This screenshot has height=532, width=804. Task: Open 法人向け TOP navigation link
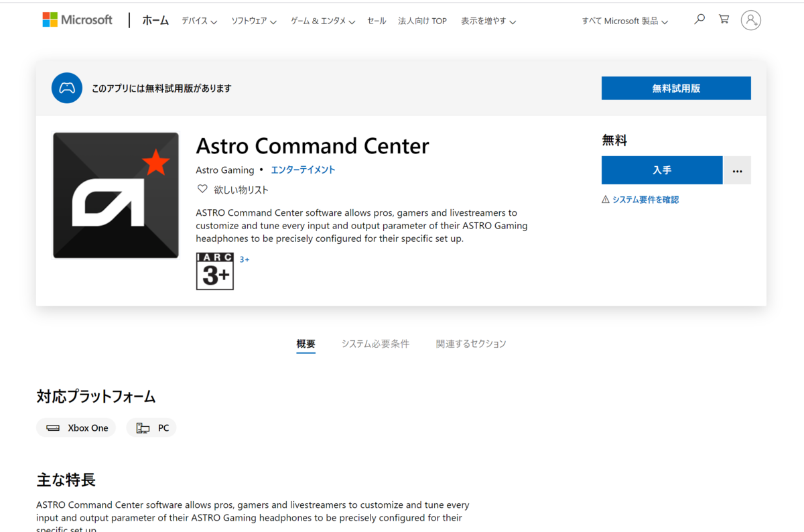click(422, 21)
